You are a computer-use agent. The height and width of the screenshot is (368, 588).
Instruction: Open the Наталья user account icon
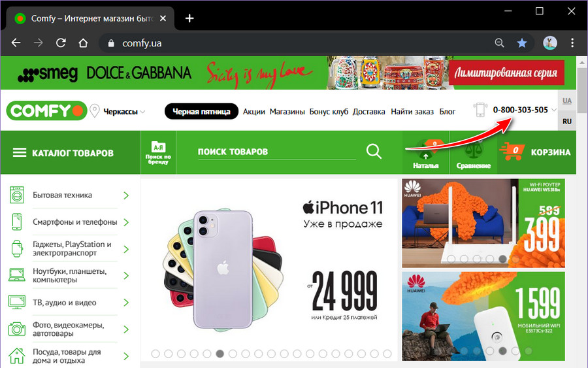coord(425,154)
